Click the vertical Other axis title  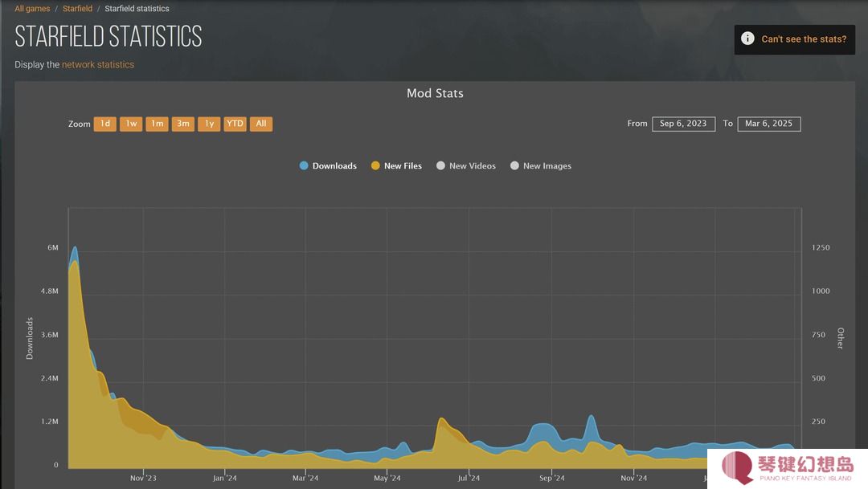click(x=841, y=339)
